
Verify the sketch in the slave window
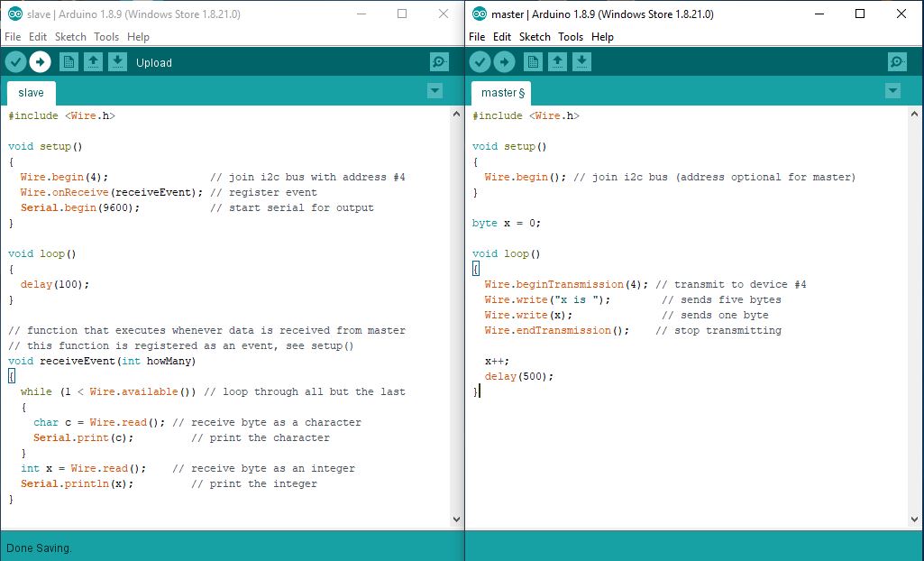(x=16, y=62)
